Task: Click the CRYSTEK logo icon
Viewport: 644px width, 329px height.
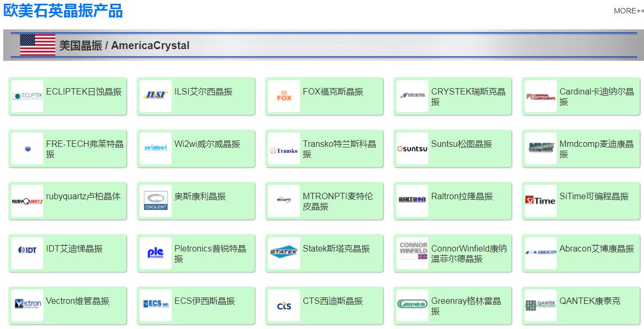Action: point(412,96)
